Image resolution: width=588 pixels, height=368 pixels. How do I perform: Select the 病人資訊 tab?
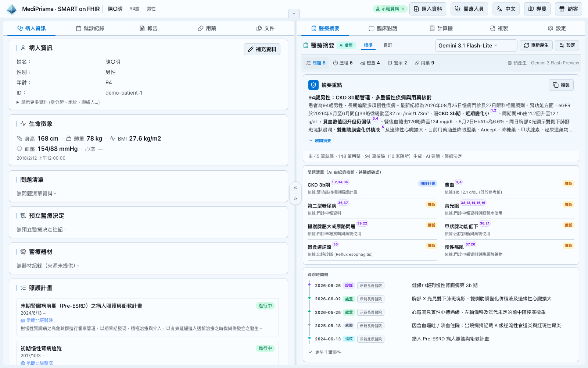(x=32, y=28)
